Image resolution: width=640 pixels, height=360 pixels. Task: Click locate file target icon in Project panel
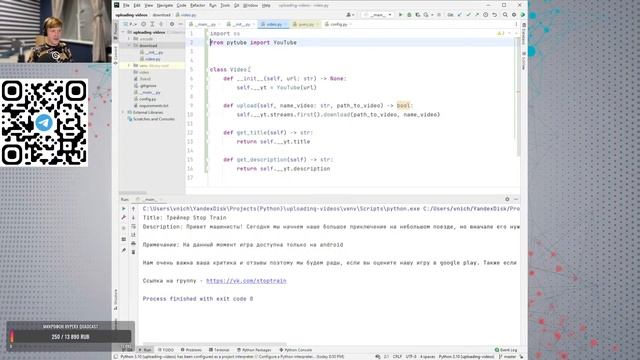coord(143,24)
